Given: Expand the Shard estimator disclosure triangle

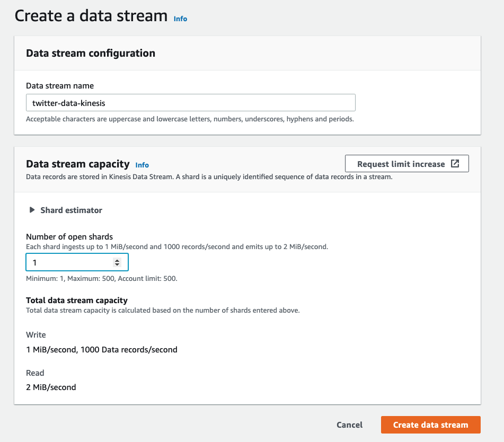Looking at the screenshot, I should [32, 210].
